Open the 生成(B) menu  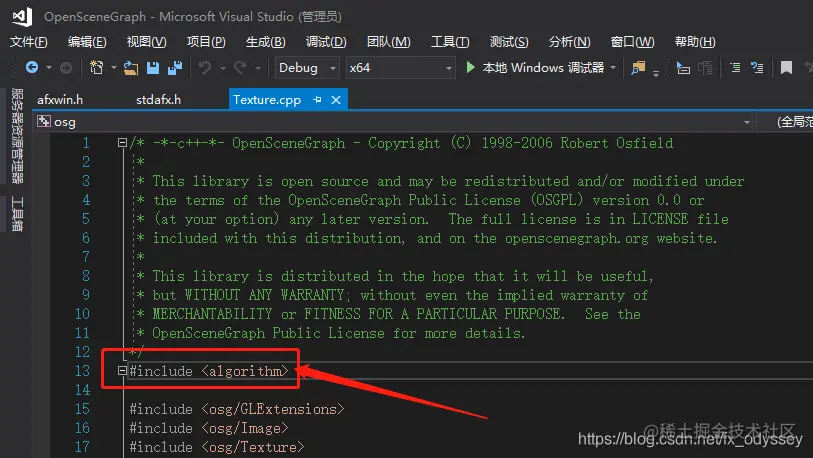click(x=265, y=42)
